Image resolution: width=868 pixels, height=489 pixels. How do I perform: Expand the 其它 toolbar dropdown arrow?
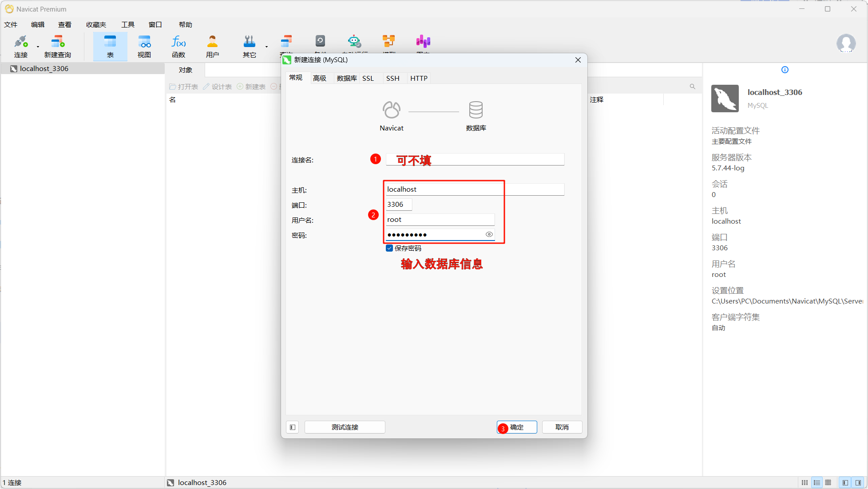[x=266, y=47]
